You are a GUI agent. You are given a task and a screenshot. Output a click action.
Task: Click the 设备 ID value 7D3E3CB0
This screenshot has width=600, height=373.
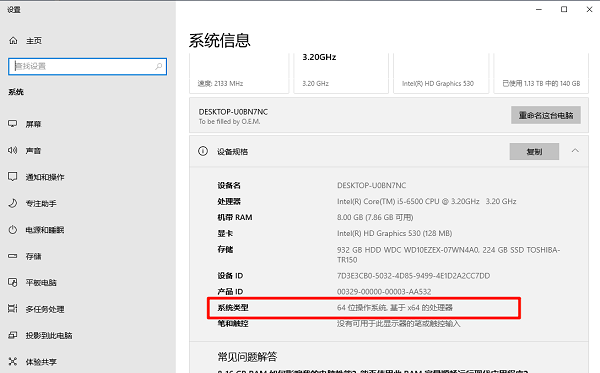point(413,276)
